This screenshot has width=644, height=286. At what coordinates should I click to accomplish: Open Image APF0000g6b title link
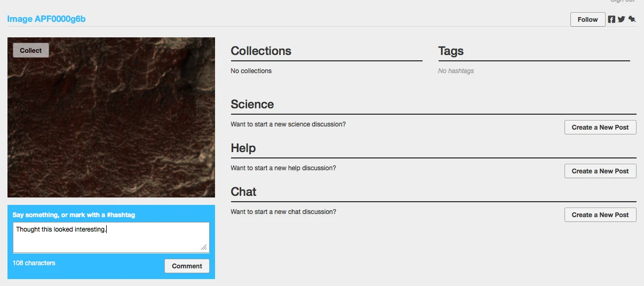(46, 19)
